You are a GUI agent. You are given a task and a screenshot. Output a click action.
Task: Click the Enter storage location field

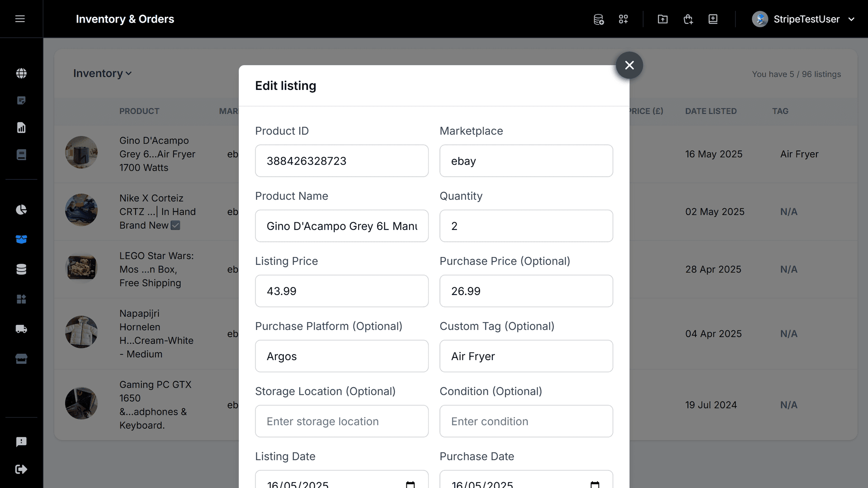pos(341,421)
